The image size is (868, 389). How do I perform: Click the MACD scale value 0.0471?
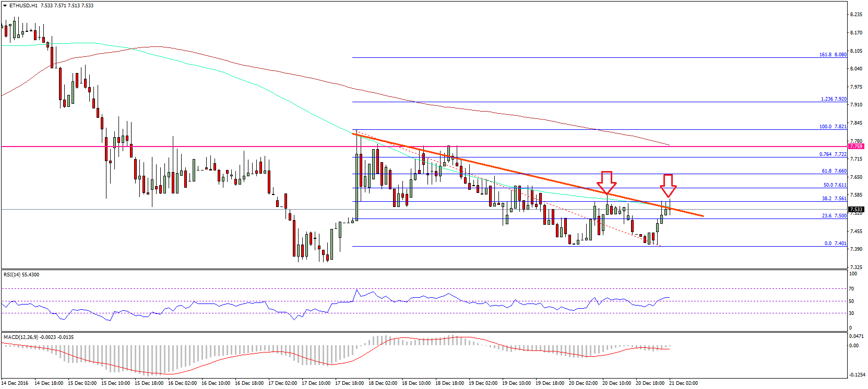(856, 336)
